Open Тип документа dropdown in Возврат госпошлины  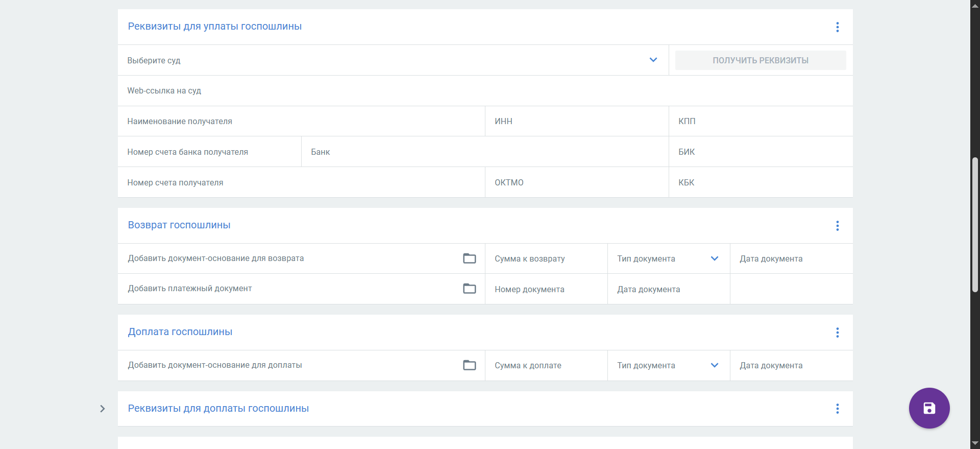[714, 258]
